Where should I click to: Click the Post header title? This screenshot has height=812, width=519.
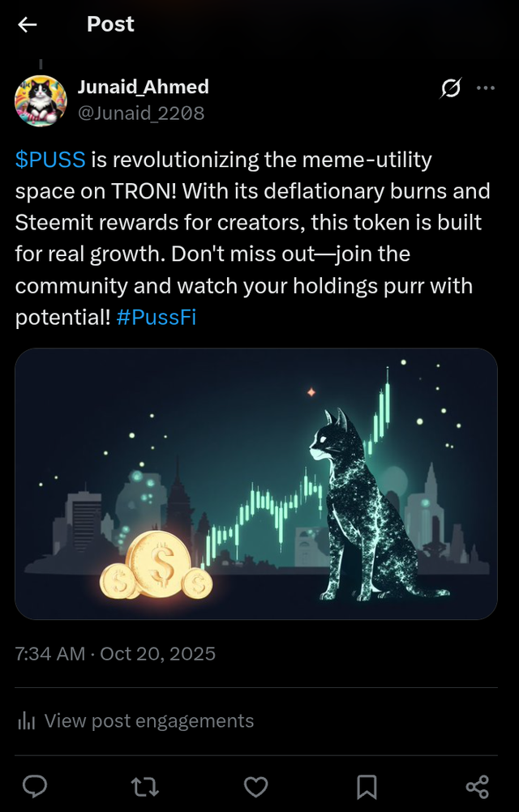pyautogui.click(x=110, y=24)
